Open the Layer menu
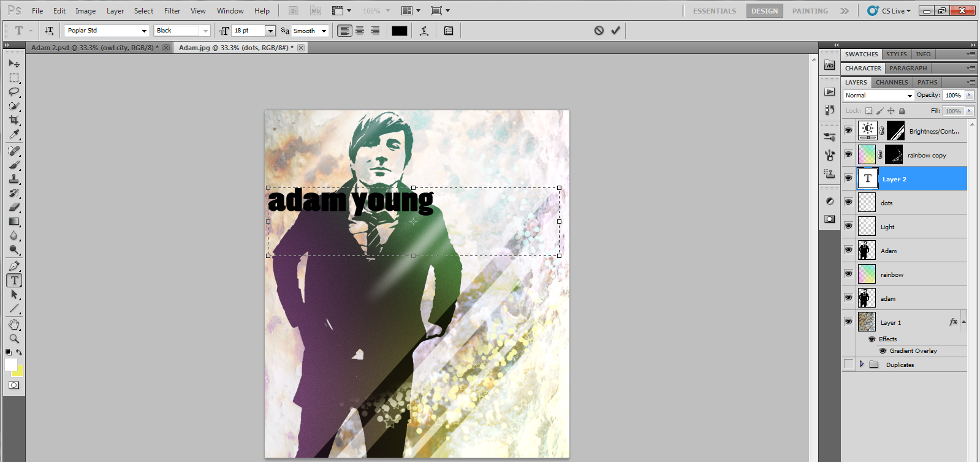Viewport: 980px width, 462px height. (x=115, y=11)
